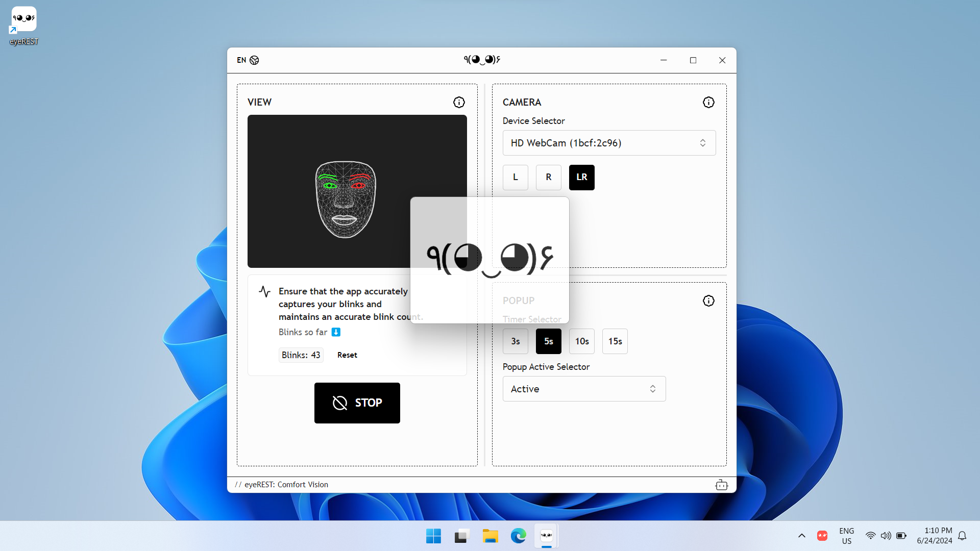Viewport: 980px width, 551px height.
Task: Click the Popup Active Selector label
Action: click(546, 367)
